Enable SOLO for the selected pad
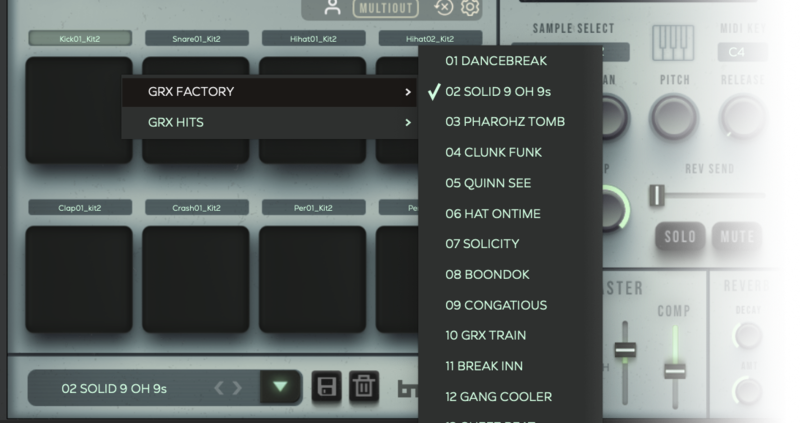 point(681,236)
